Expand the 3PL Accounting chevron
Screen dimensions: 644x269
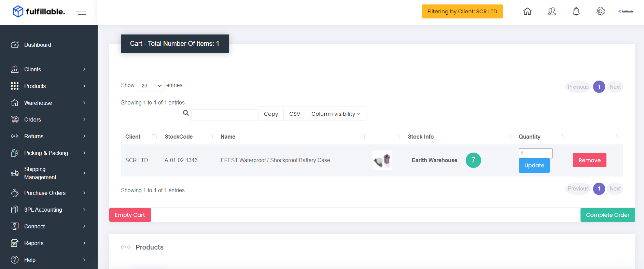click(84, 210)
